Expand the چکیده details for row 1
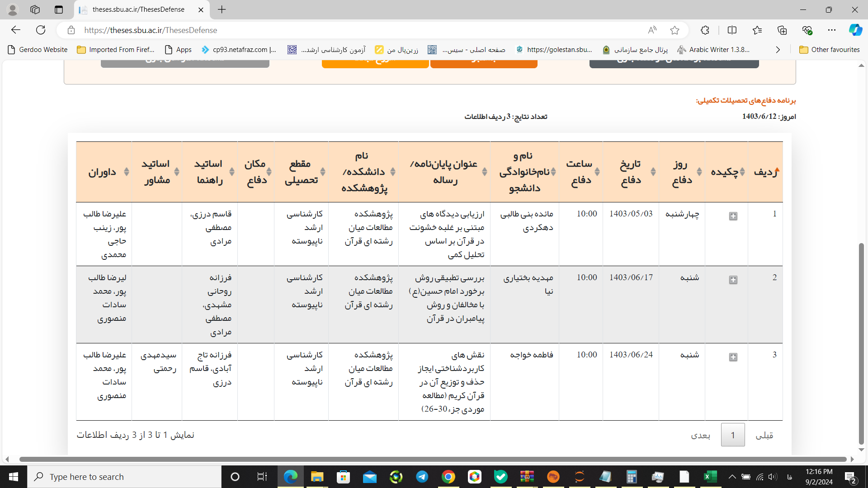 click(733, 216)
